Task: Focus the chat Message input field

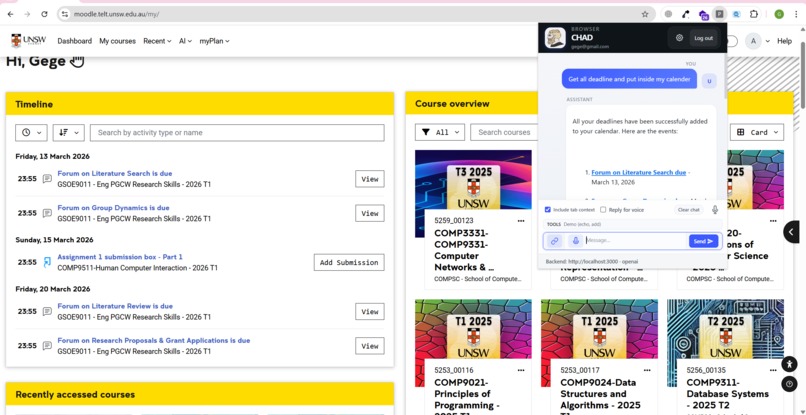Action: tap(636, 241)
